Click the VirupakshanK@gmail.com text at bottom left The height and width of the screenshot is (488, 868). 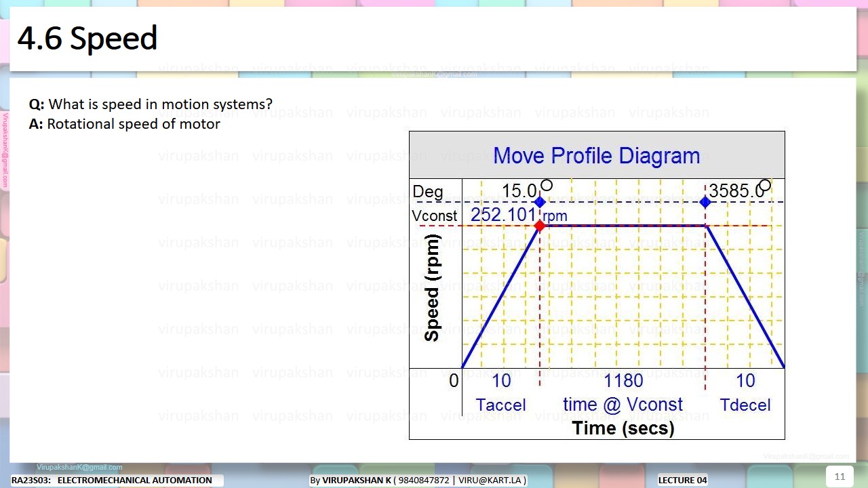coord(79,467)
